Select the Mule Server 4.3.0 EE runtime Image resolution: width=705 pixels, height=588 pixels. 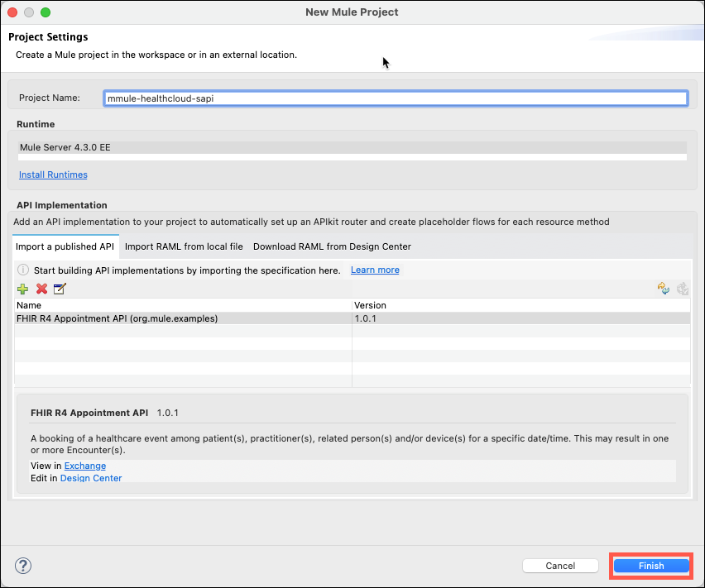coord(352,147)
